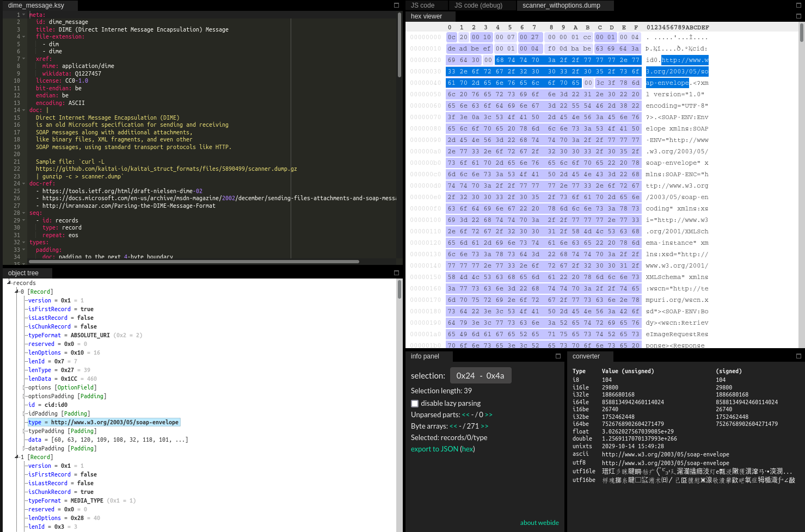Click the hex viewer vertical scrollbar
Screen dimensions: 805x532
coord(802,33)
